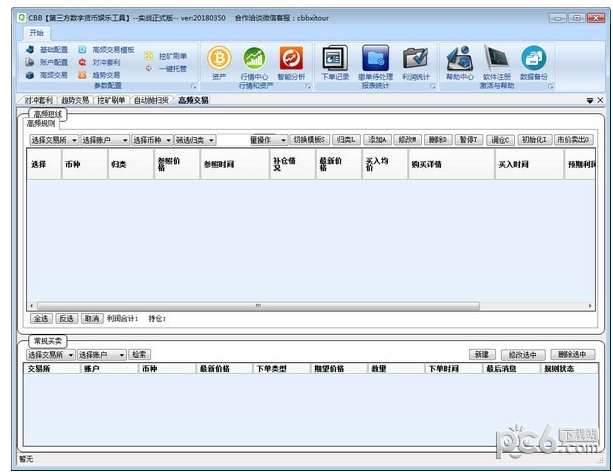
Task: Switch to the 自动撤扫货 document tab
Action: 151,101
